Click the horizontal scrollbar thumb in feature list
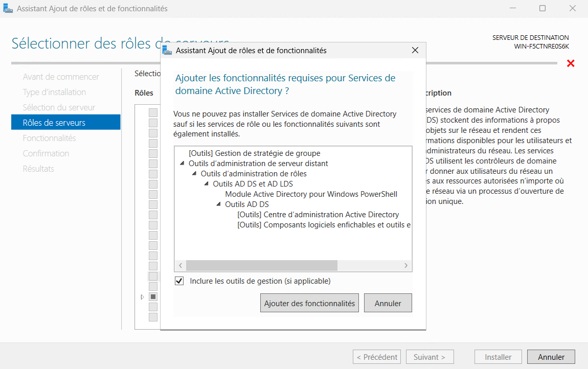The image size is (588, 369). [x=261, y=266]
